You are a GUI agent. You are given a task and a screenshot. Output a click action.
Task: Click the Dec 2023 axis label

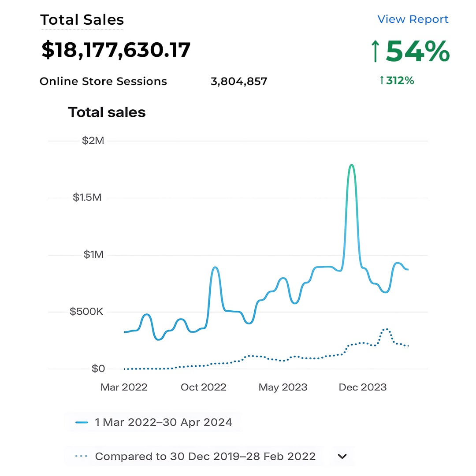(362, 387)
